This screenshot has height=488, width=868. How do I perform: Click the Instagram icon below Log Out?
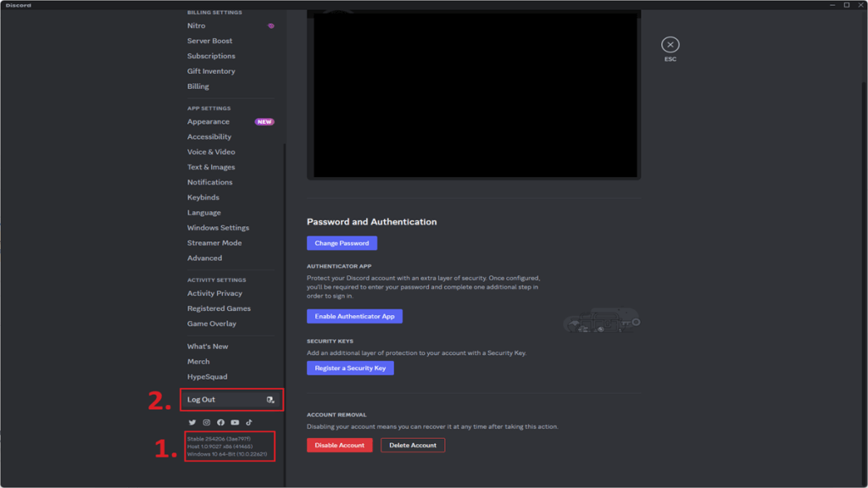pyautogui.click(x=206, y=422)
